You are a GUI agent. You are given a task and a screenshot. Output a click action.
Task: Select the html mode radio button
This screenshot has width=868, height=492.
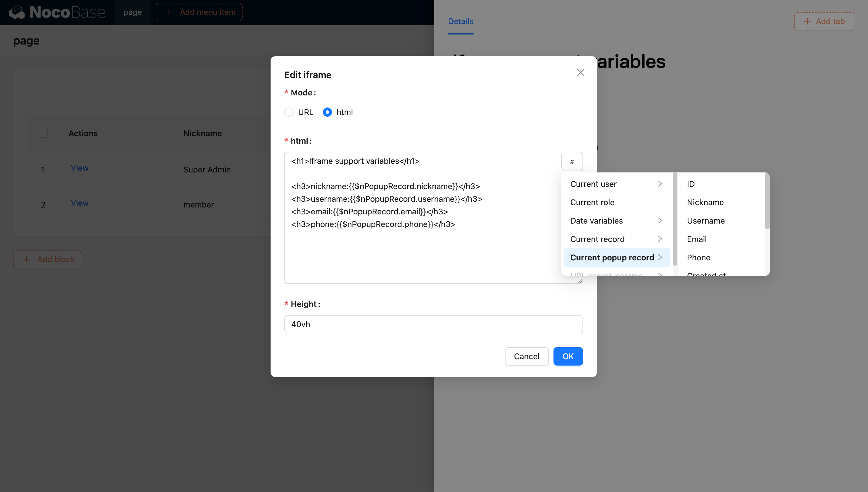tap(327, 112)
